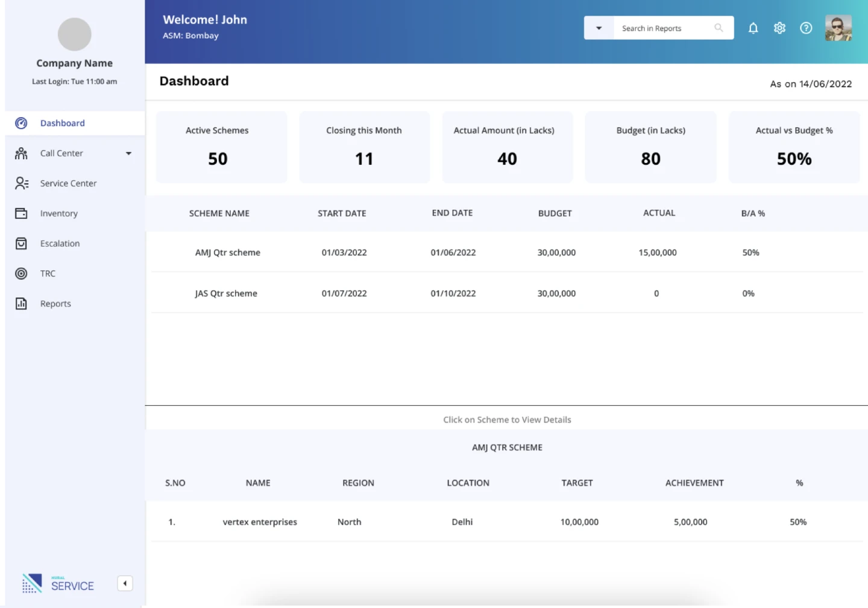Click the ACHIEVEMENT column header
Image resolution: width=868 pixels, height=608 pixels.
pos(694,483)
